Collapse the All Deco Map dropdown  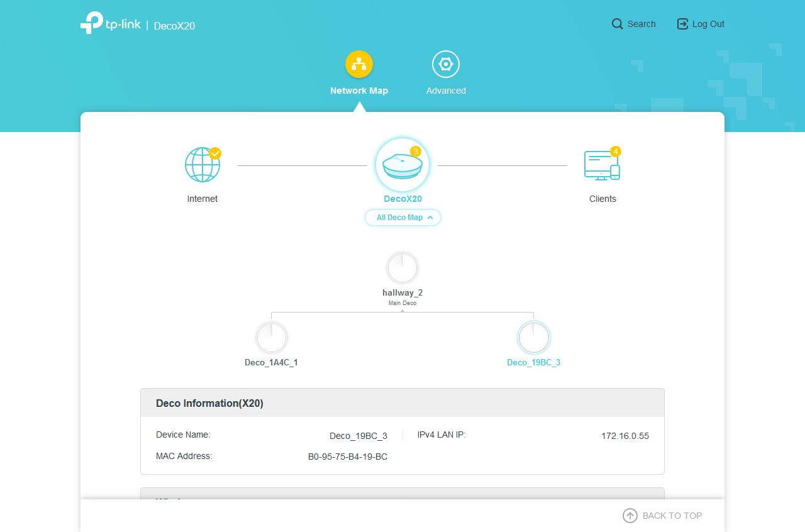[402, 218]
